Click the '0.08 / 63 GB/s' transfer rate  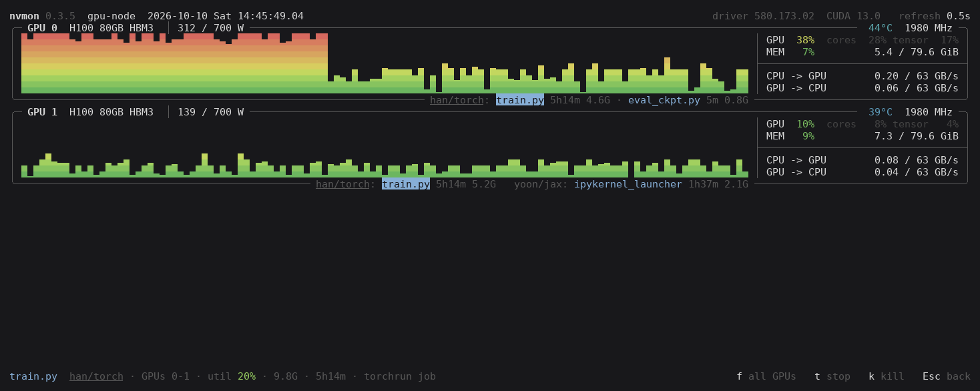tap(917, 160)
